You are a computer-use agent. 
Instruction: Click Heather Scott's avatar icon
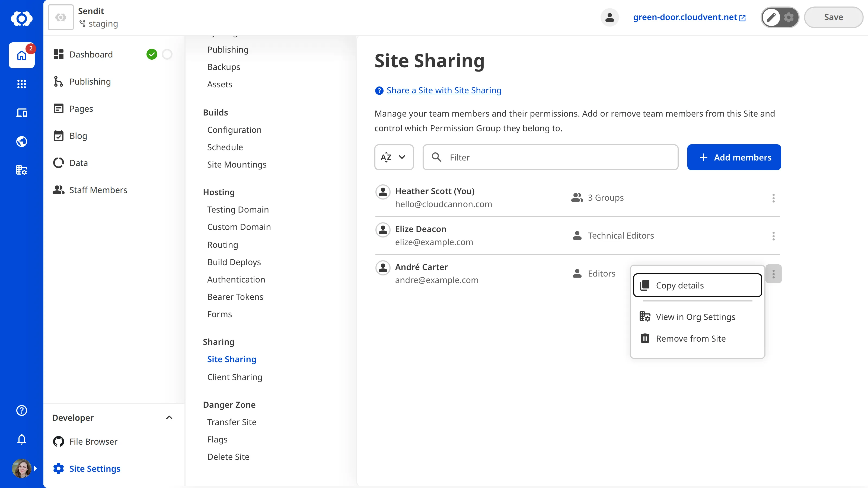pos(383,192)
